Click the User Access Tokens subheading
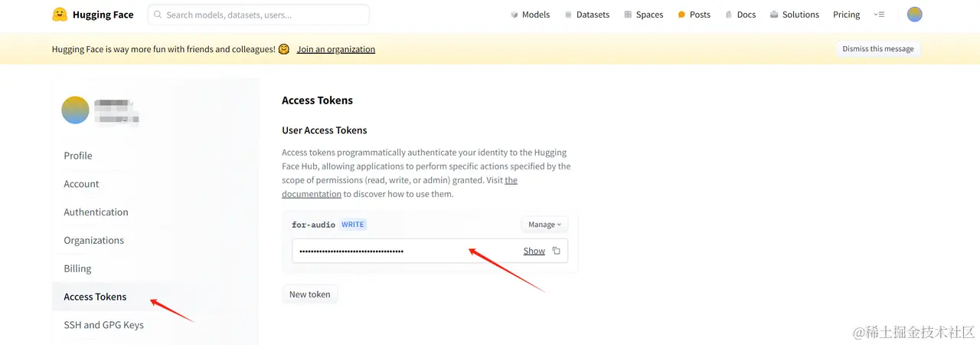 pos(325,130)
